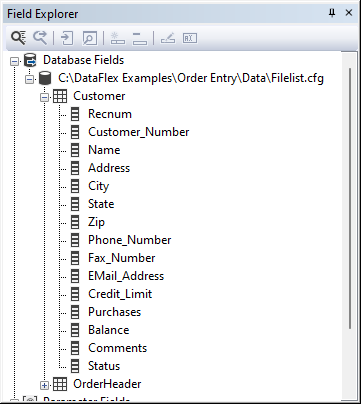Collapse the Filelist.cfg database node
Image resolution: width=361 pixels, height=404 pixels.
(30, 80)
